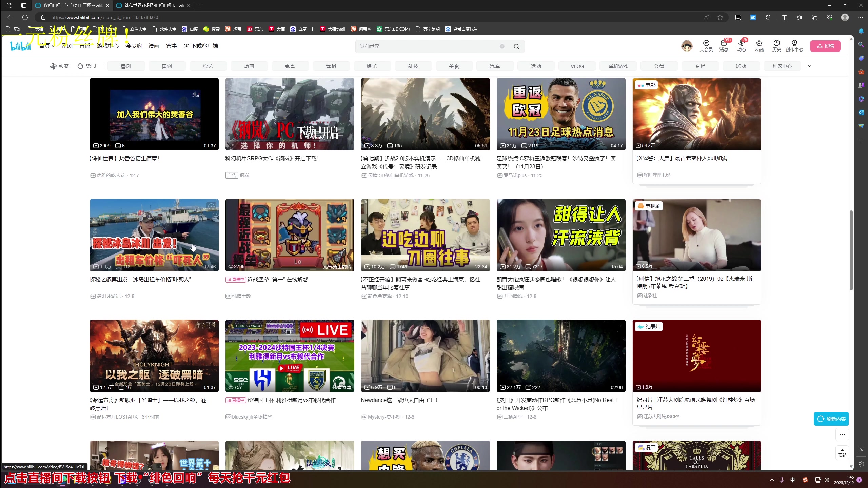Open 热门 channel with flame icon
The image size is (868, 488).
87,66
